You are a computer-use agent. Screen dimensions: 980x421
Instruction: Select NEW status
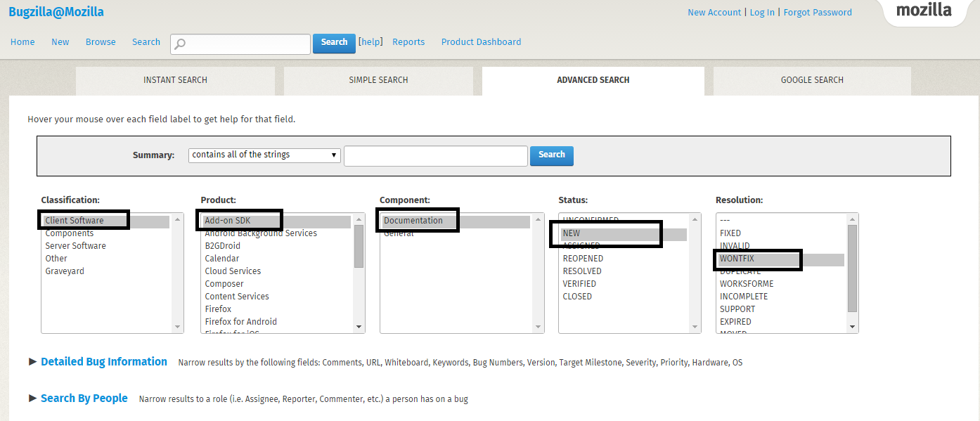(x=623, y=233)
